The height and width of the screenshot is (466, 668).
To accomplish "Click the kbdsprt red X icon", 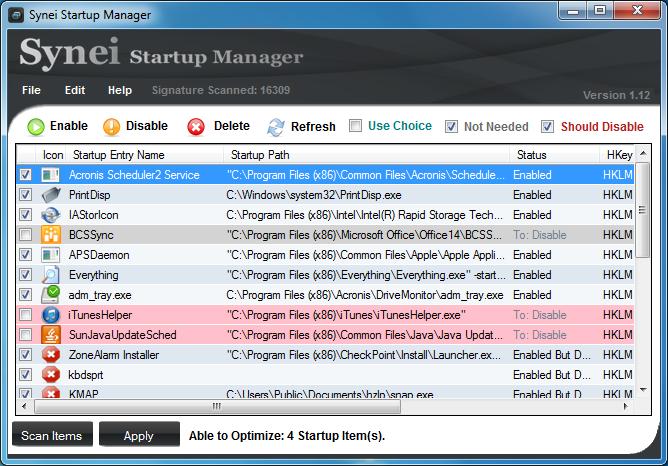I will click(x=51, y=375).
